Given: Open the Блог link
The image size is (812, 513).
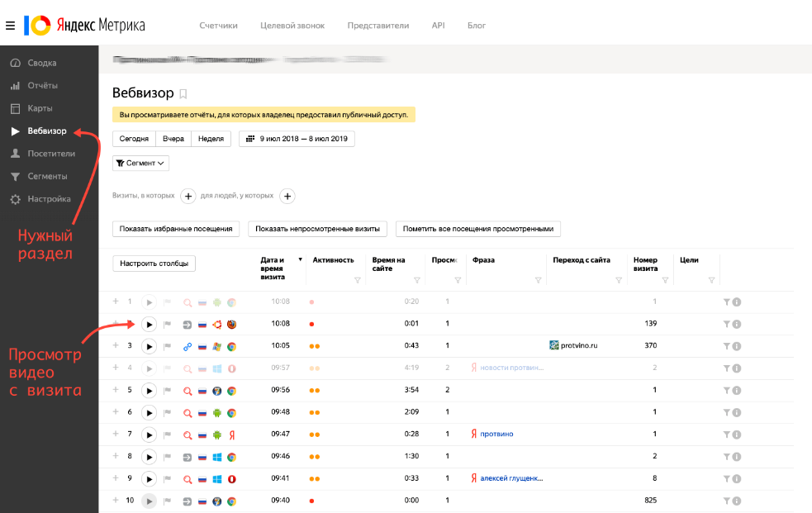Looking at the screenshot, I should click(477, 26).
